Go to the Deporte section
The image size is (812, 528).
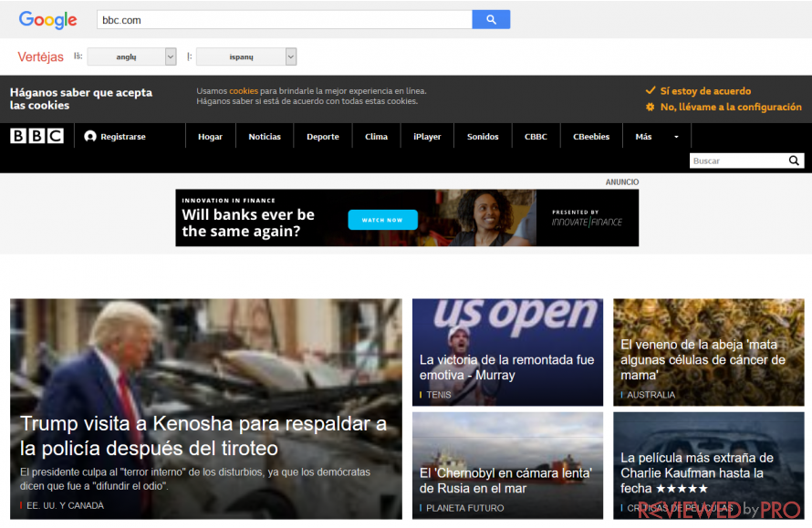click(323, 137)
